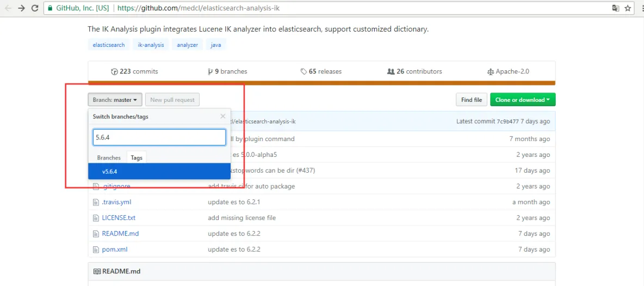This screenshot has height=286, width=644.
Task: Click "7 months ago" timestamp
Action: (530, 139)
